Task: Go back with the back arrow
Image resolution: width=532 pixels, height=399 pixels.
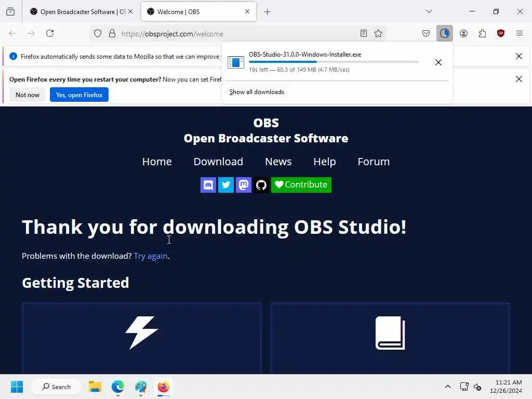Action: 12,33
